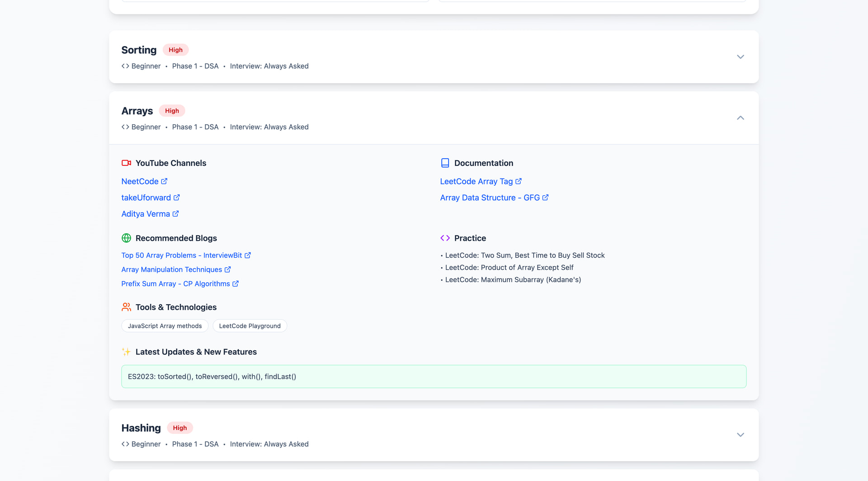Image resolution: width=868 pixels, height=481 pixels.
Task: Click the LeetCode Playground tag
Action: pos(250,326)
